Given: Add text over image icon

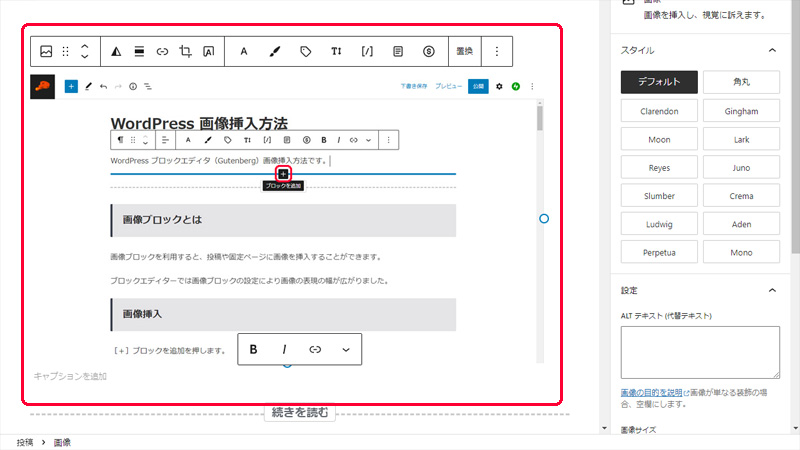Looking at the screenshot, I should pos(209,51).
